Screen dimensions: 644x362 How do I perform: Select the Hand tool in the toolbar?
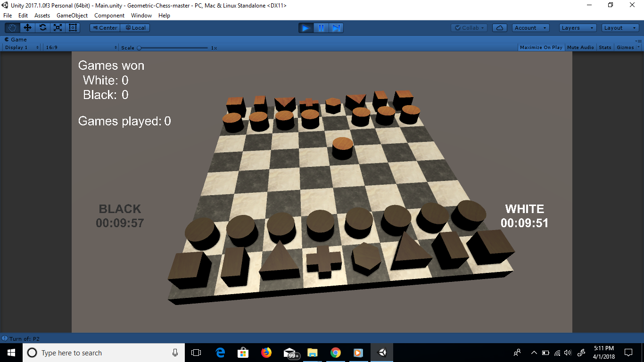(12, 27)
